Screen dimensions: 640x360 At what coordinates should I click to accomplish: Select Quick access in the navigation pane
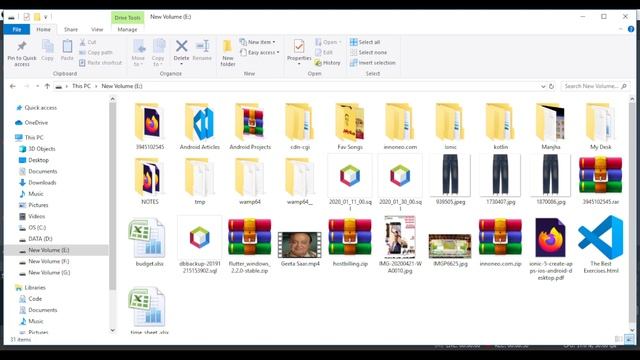click(40, 108)
